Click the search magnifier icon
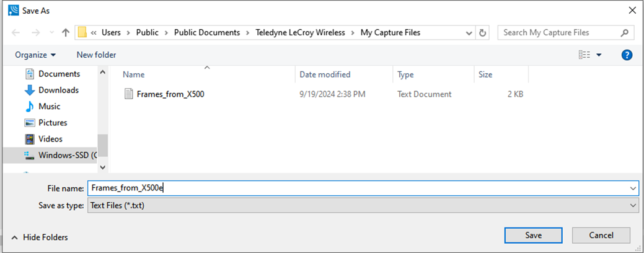Image resolution: width=644 pixels, height=253 pixels. coord(625,33)
